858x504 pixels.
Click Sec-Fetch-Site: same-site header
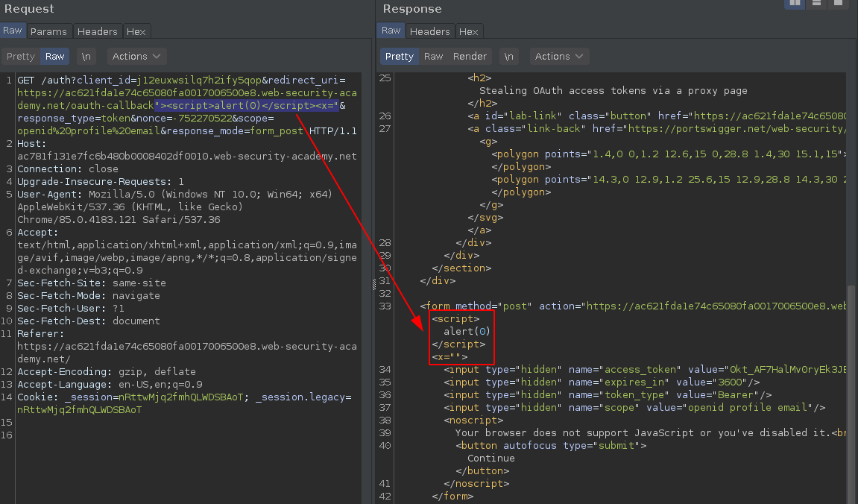pyautogui.click(x=92, y=283)
